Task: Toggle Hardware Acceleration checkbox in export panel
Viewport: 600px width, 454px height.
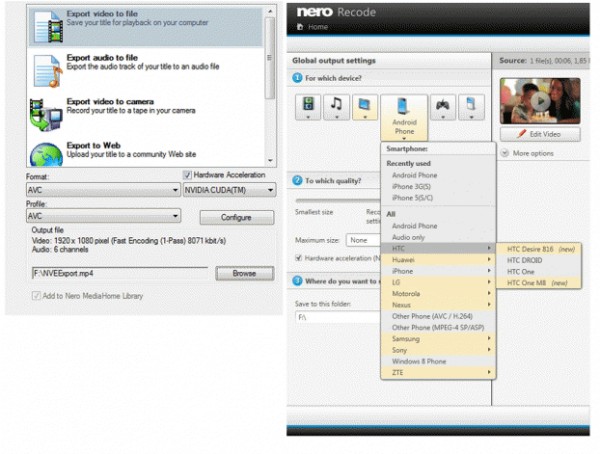Action: click(187, 176)
